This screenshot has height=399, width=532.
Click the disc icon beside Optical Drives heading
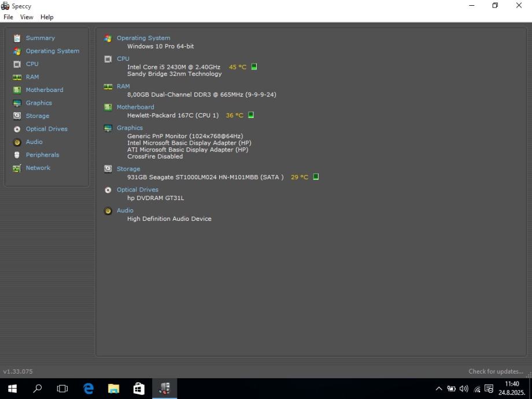tap(108, 190)
